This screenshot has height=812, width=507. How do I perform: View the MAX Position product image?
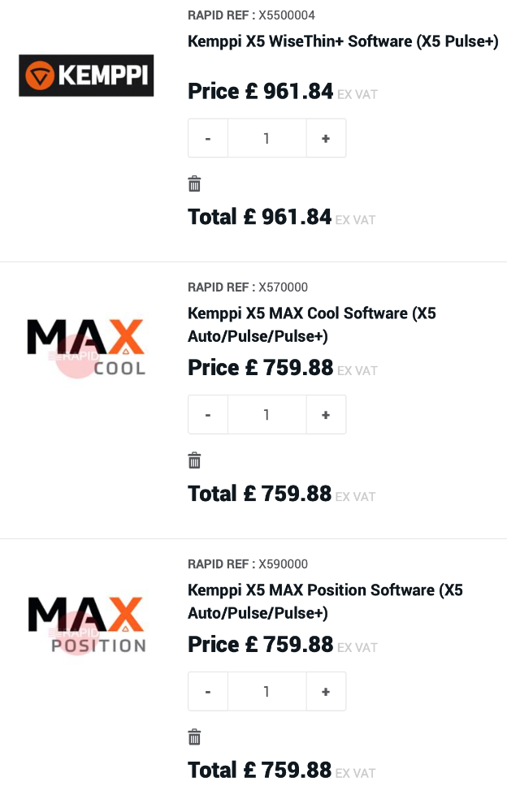pyautogui.click(x=86, y=625)
